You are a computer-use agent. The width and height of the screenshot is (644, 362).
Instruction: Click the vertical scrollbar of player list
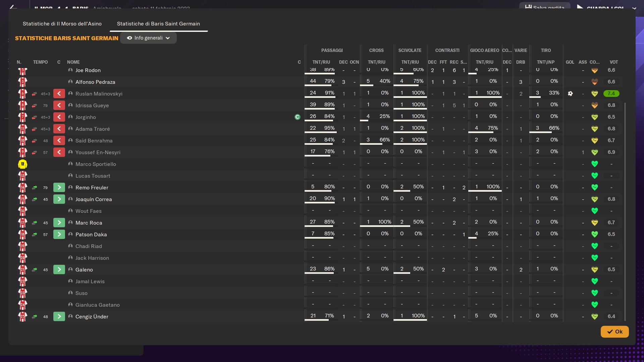[625, 211]
